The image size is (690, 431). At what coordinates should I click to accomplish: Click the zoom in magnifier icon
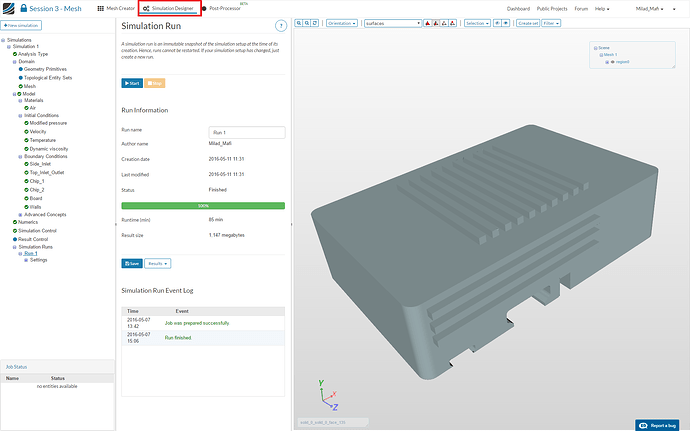(x=299, y=22)
